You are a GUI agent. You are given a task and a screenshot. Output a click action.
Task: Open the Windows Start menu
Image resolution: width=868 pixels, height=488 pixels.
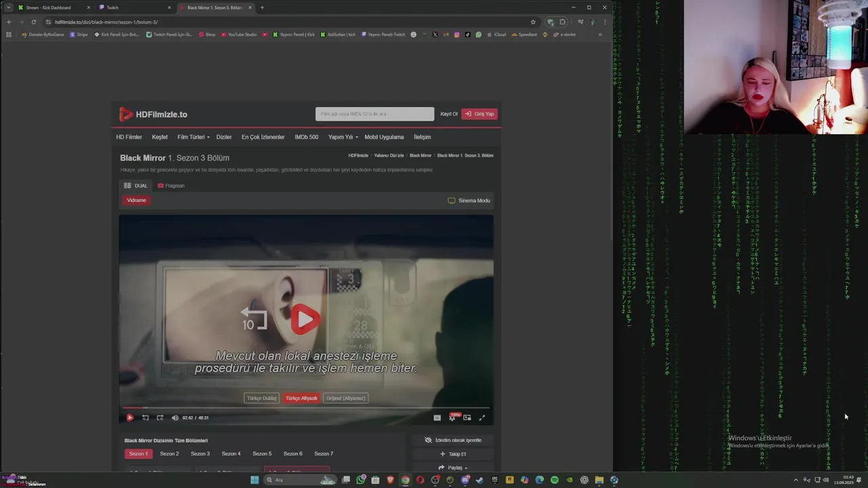coord(254,480)
